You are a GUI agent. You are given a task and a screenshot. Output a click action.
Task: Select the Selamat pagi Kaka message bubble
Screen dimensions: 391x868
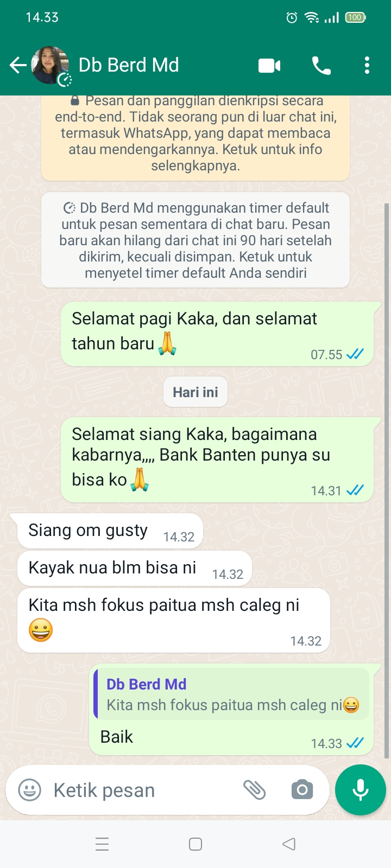tap(217, 334)
